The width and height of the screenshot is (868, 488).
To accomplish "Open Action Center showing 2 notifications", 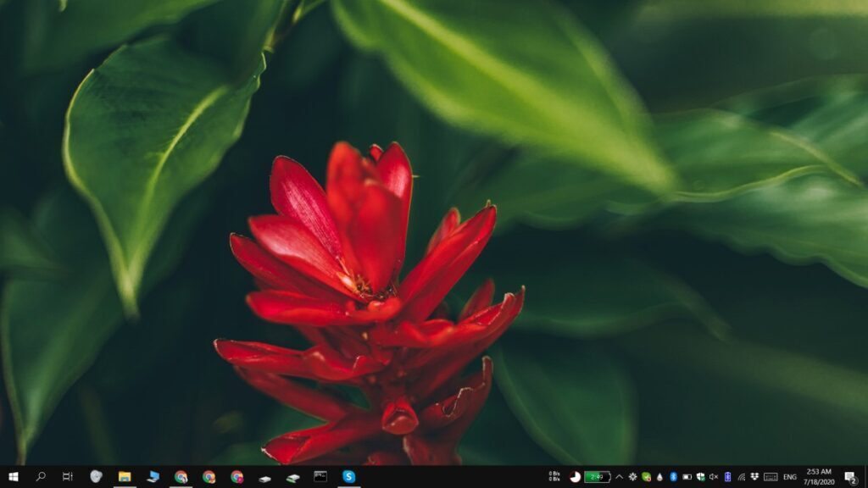I will point(849,475).
